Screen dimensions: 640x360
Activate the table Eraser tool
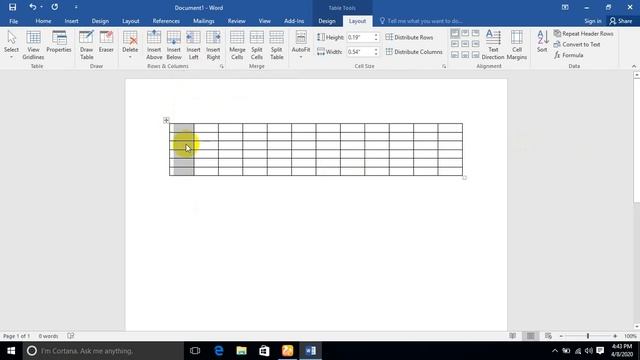(x=106, y=42)
